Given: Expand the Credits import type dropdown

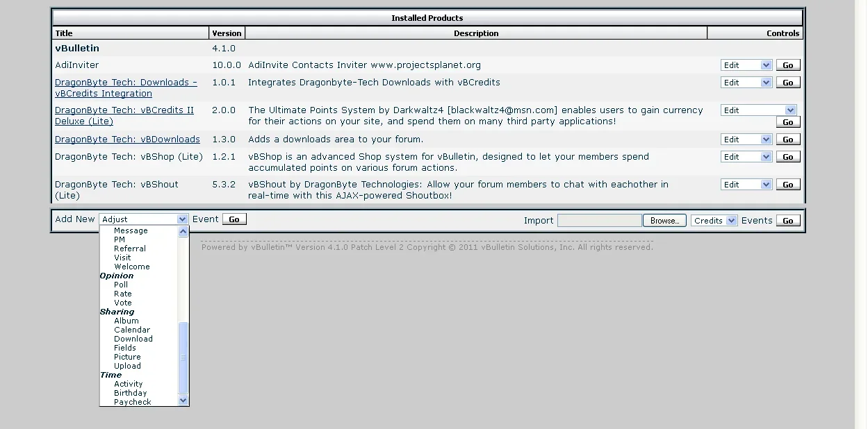Looking at the screenshot, I should pyautogui.click(x=714, y=221).
